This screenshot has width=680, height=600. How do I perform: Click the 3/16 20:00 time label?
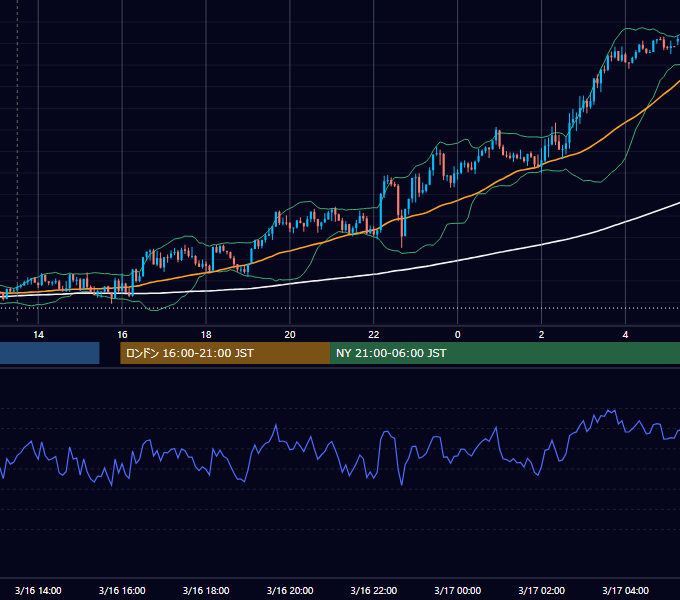[290, 590]
